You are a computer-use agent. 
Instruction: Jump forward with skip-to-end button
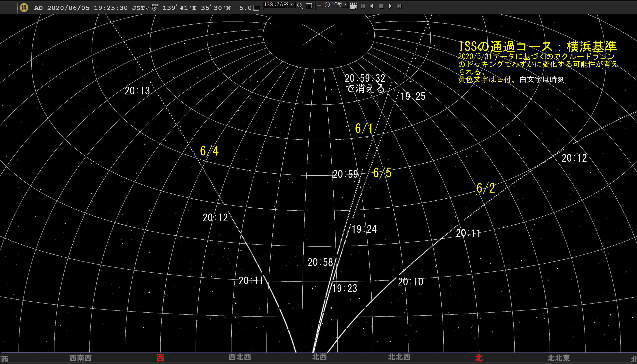[399, 6]
